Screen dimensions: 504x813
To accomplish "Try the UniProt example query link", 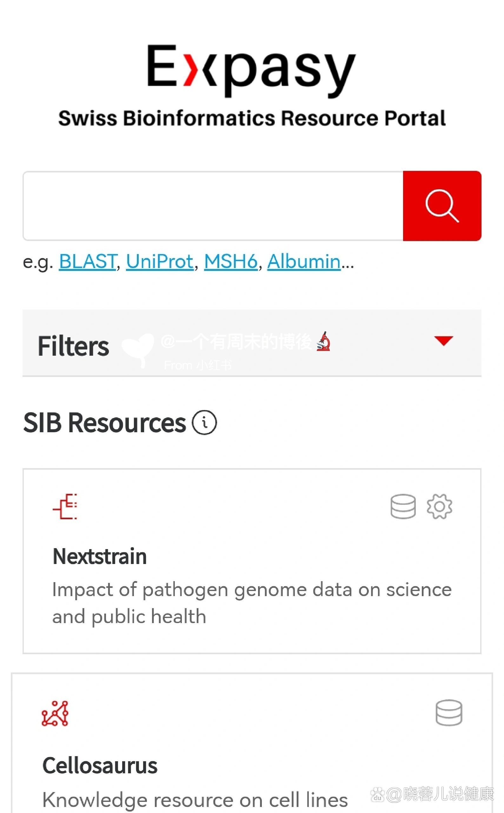I will point(160,261).
